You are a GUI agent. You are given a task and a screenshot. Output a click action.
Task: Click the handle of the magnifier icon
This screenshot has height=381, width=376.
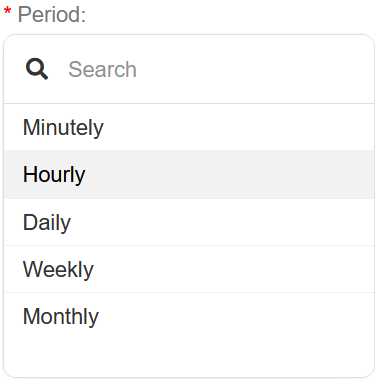click(x=44, y=75)
